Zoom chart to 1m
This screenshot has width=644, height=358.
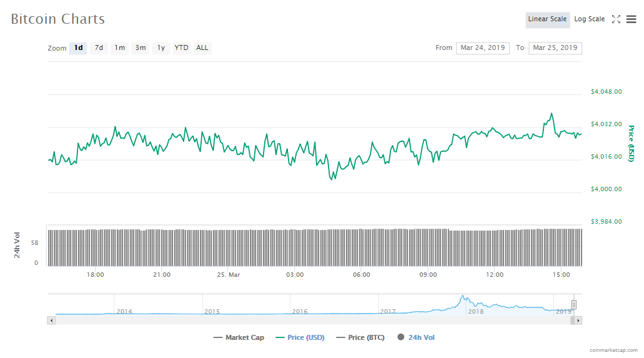tap(119, 48)
